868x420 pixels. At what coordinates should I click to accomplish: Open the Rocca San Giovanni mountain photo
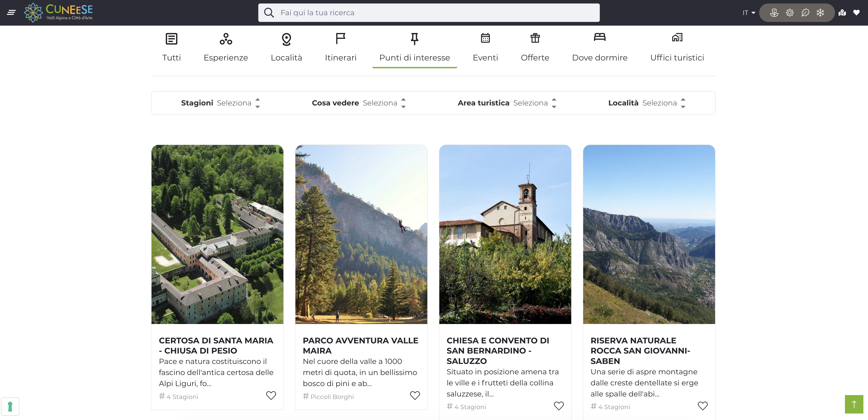click(649, 235)
